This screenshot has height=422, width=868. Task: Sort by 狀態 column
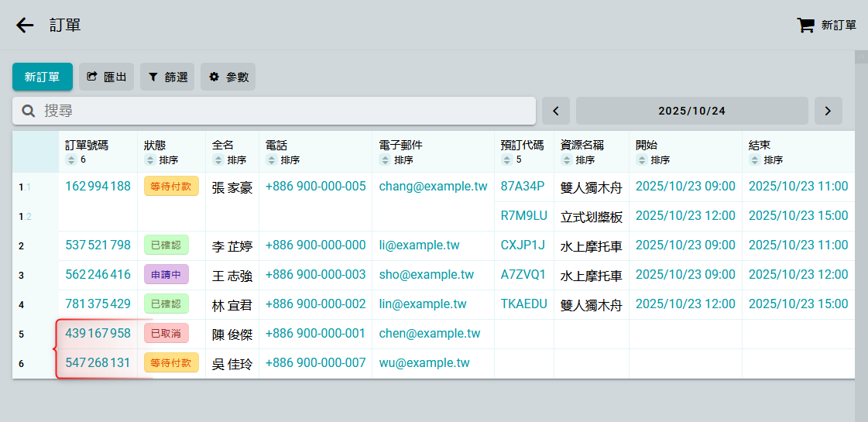150,160
